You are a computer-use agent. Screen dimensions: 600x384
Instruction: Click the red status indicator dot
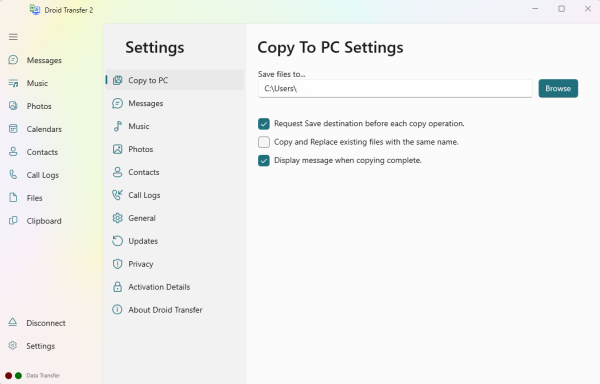8,376
